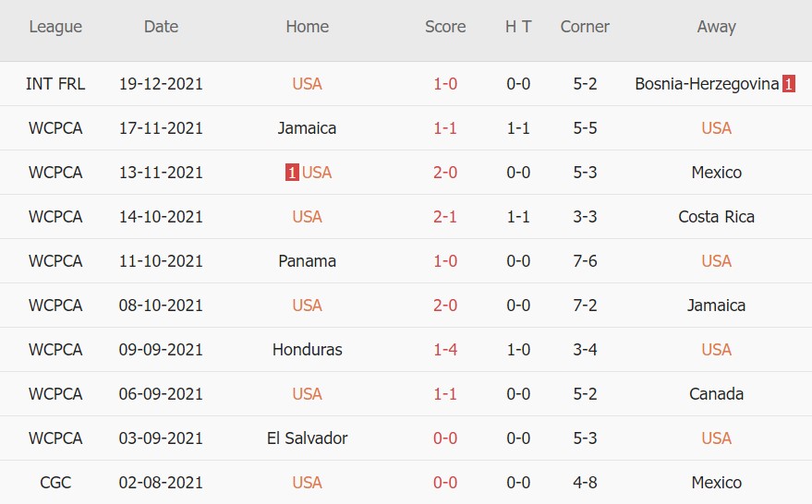The width and height of the screenshot is (812, 504).
Task: Sort by League column header
Action: pos(55,27)
